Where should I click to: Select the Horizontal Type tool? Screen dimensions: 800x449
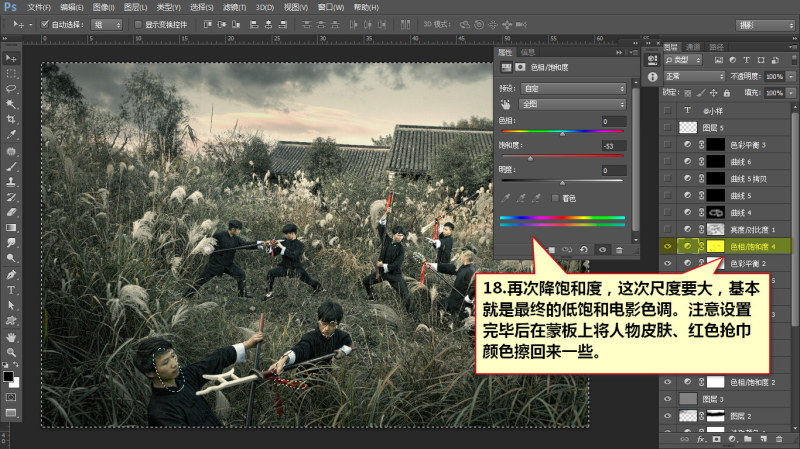(11, 290)
